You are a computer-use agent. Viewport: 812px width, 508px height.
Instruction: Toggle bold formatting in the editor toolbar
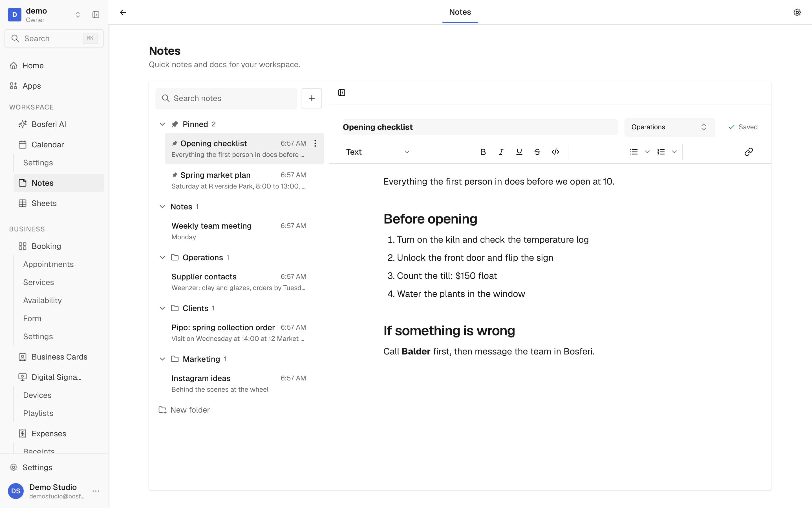click(483, 152)
